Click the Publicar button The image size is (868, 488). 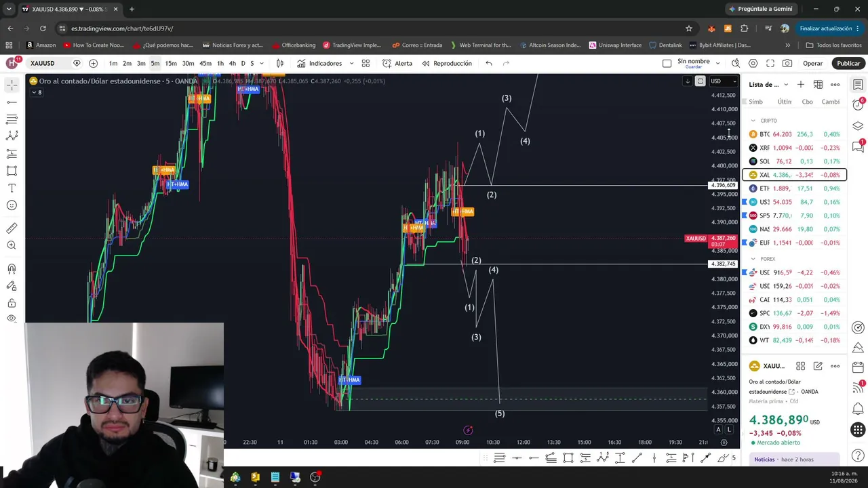coord(848,64)
